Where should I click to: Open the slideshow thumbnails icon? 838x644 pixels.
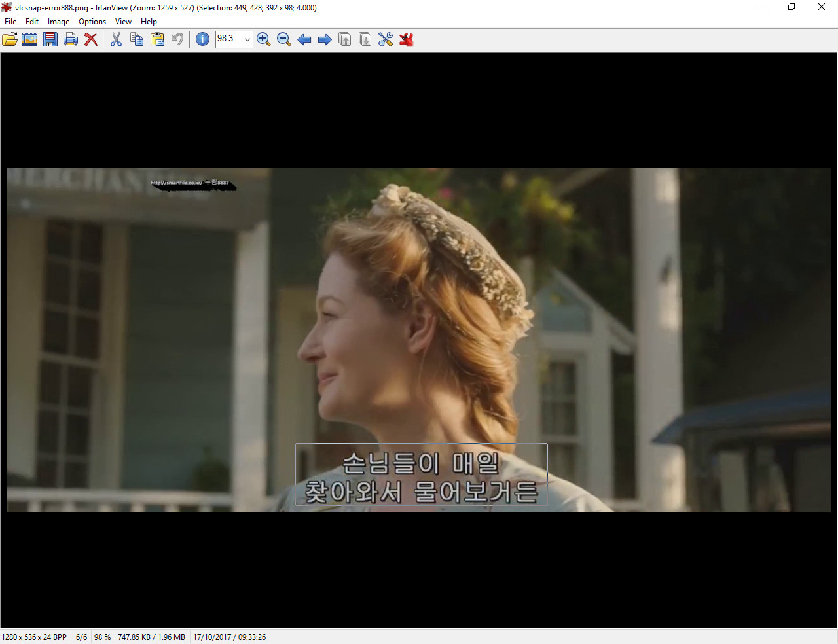coord(30,39)
